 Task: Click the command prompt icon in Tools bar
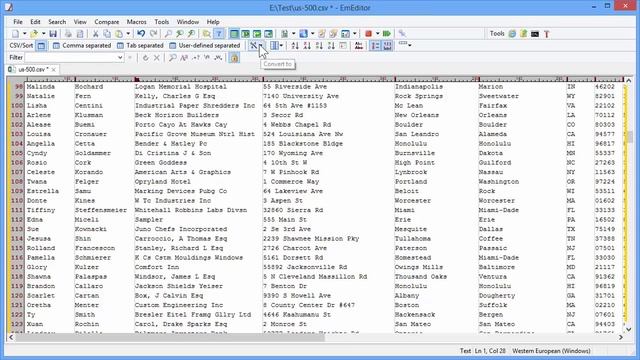click(535, 34)
